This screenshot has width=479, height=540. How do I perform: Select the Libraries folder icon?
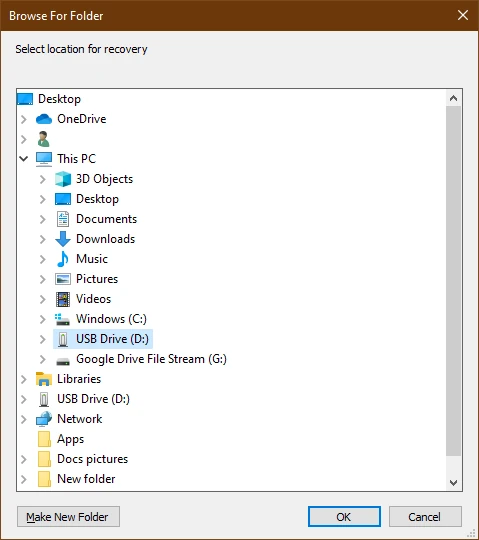pyautogui.click(x=44, y=379)
